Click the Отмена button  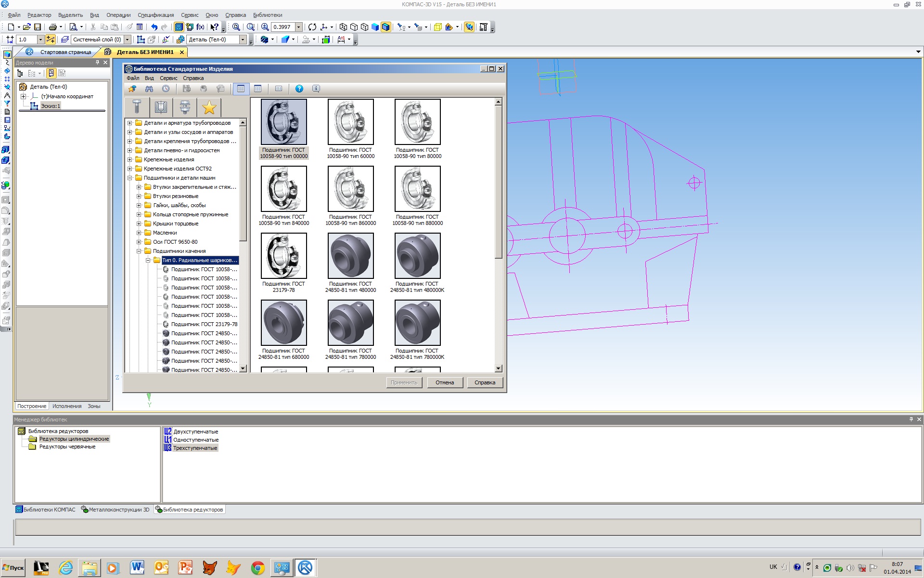(x=445, y=382)
